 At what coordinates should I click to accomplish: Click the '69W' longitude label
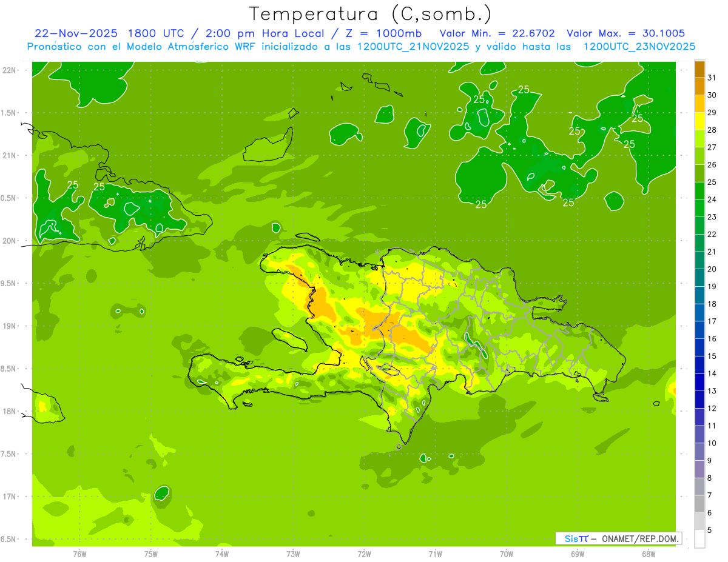(578, 554)
